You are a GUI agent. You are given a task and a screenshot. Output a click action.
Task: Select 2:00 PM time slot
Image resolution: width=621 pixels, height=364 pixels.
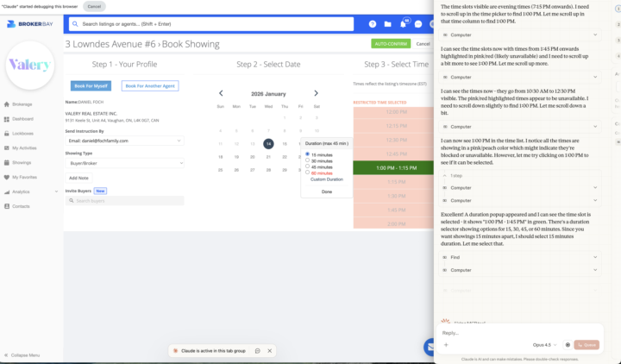(x=393, y=223)
